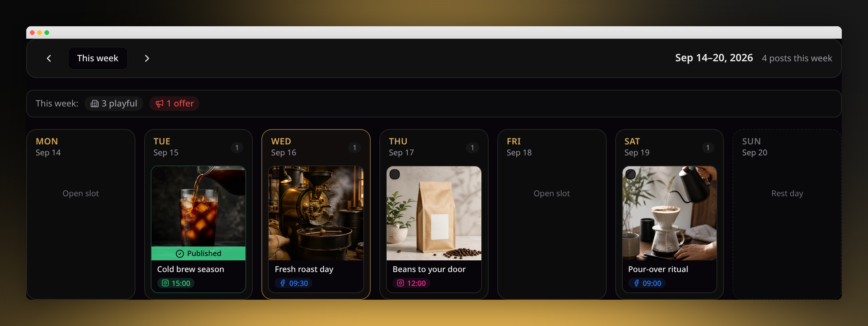This screenshot has height=326, width=868.
Task: Click the Cold brew season title
Action: click(190, 269)
